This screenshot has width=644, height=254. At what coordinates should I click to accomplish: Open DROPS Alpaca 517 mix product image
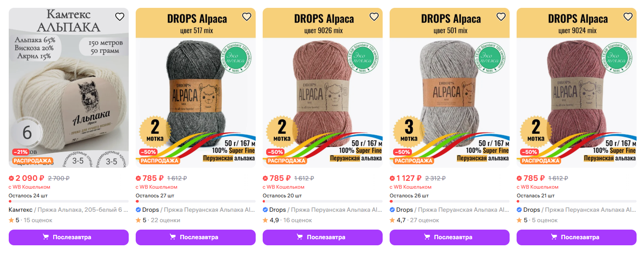[195, 88]
